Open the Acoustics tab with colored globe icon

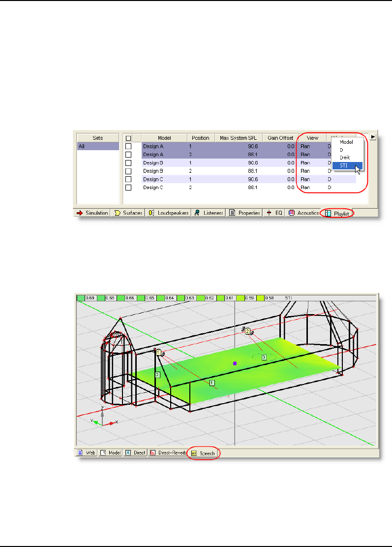pyautogui.click(x=303, y=213)
